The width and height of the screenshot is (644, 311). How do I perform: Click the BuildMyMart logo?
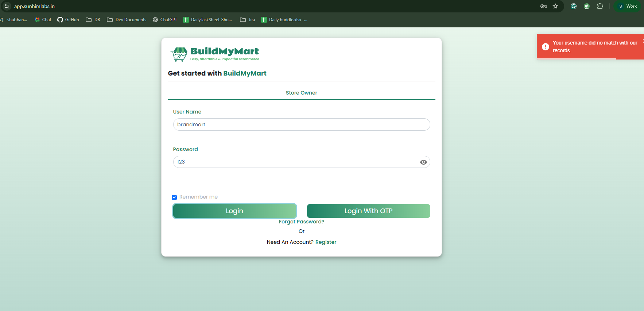[215, 54]
